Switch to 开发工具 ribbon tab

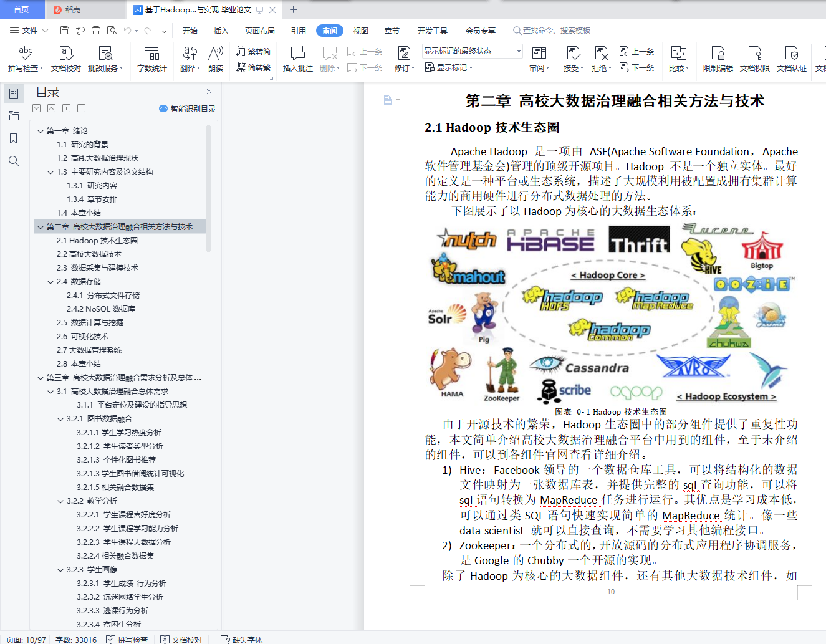(x=433, y=31)
